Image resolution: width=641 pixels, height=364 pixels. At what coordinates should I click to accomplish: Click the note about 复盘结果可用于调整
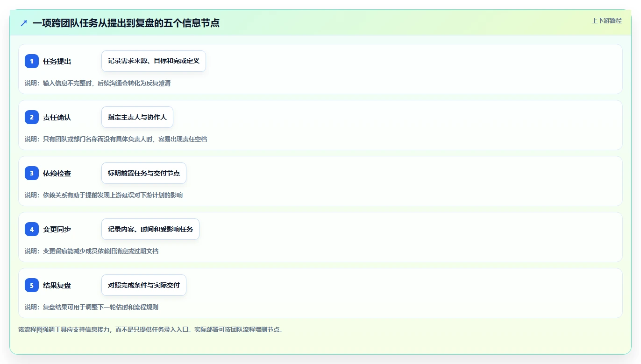[x=92, y=307]
